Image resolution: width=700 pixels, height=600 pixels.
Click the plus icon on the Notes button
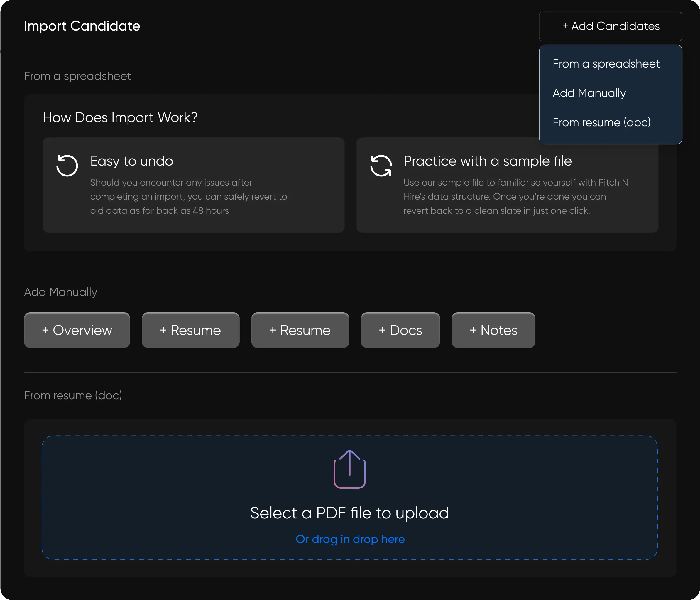coord(474,330)
